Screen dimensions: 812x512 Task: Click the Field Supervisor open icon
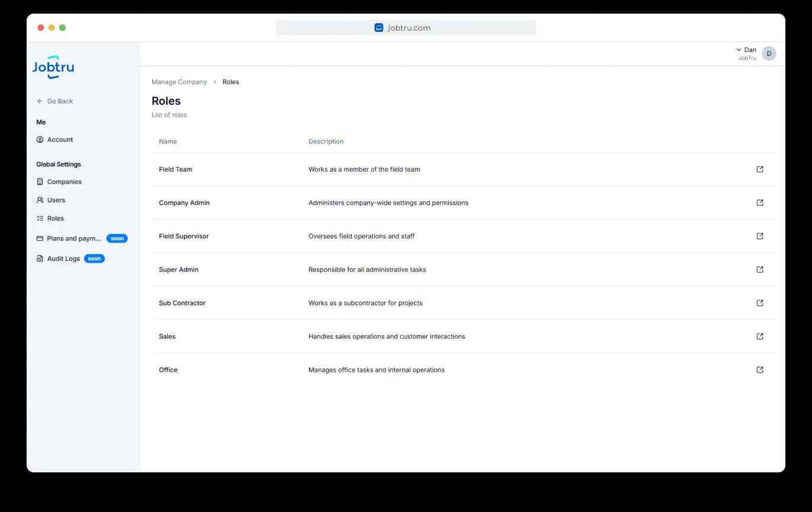(760, 236)
